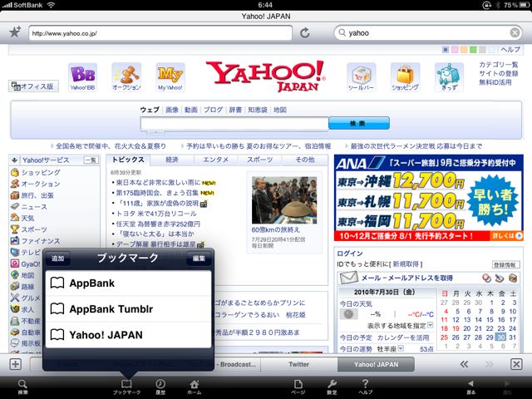Image resolution: width=532 pixels, height=399 pixels.
Task: Select the AppBank bookmark
Action: [128, 283]
